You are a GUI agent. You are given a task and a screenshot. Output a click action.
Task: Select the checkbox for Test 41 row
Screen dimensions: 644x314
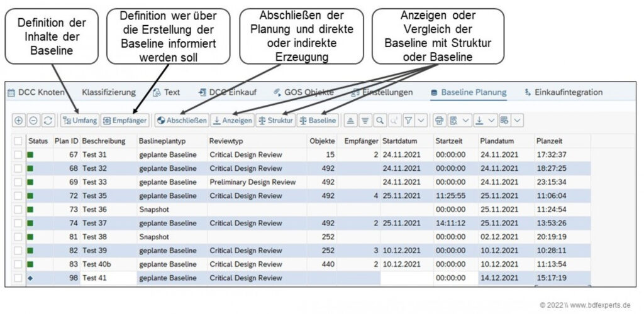[18, 278]
